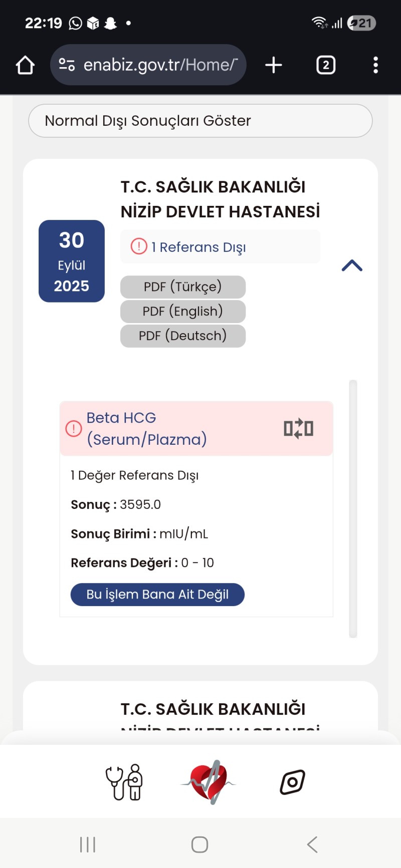Click the 1 Referans Dışı indicator

click(x=198, y=247)
